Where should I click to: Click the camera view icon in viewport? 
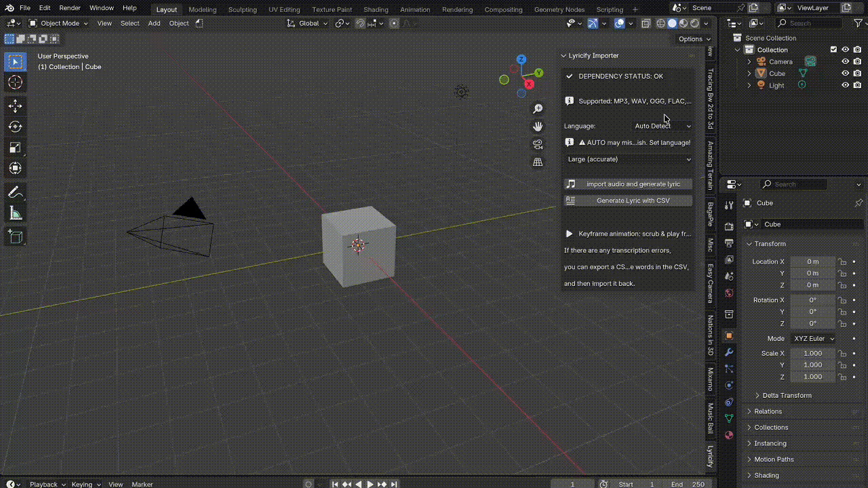coord(538,144)
